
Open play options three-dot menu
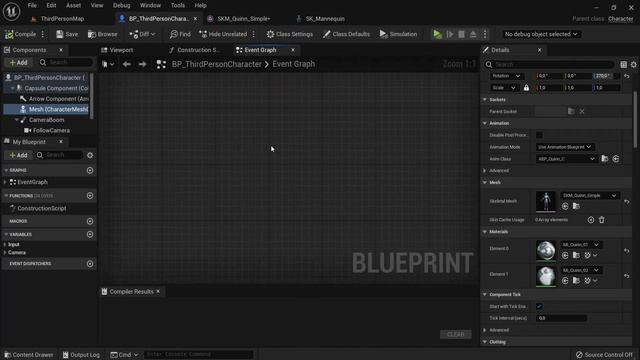coord(485,34)
